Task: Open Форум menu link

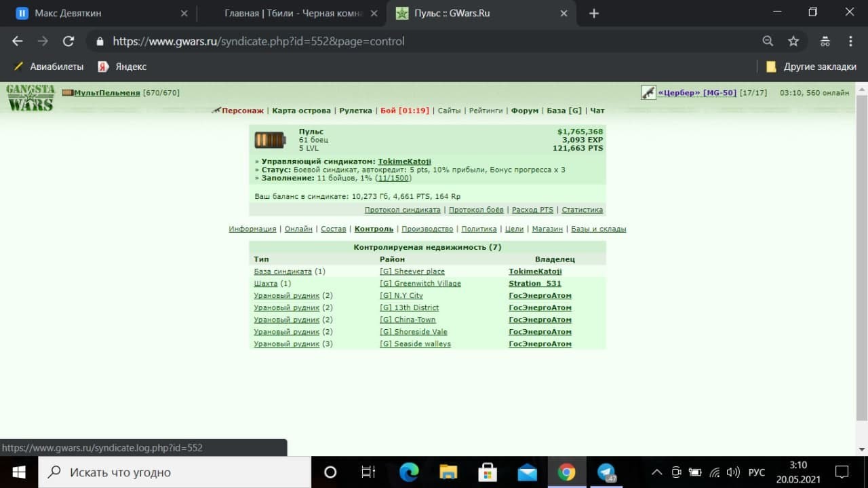Action: pyautogui.click(x=525, y=111)
